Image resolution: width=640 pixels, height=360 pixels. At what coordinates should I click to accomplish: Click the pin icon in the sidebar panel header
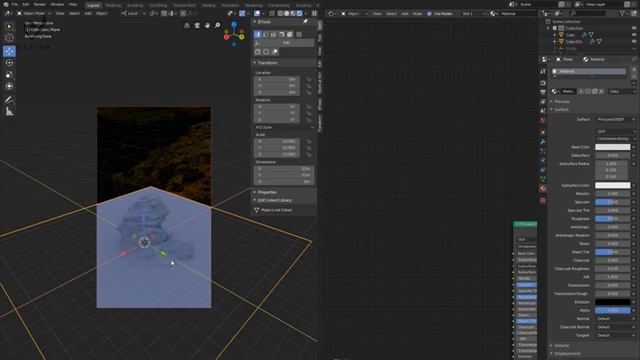coord(306,22)
